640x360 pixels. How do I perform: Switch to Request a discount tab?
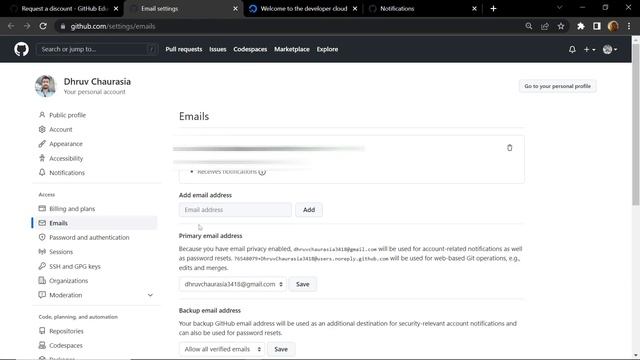61,9
